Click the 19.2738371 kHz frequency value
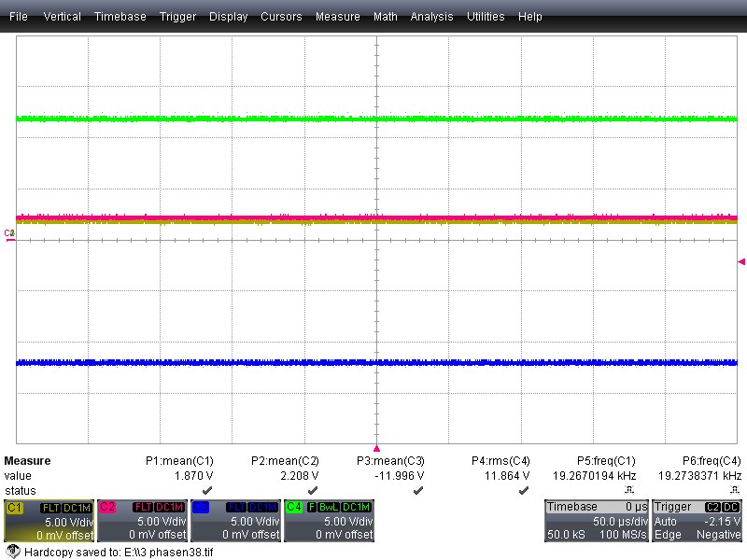This screenshot has height=560, width=747. pos(699,476)
